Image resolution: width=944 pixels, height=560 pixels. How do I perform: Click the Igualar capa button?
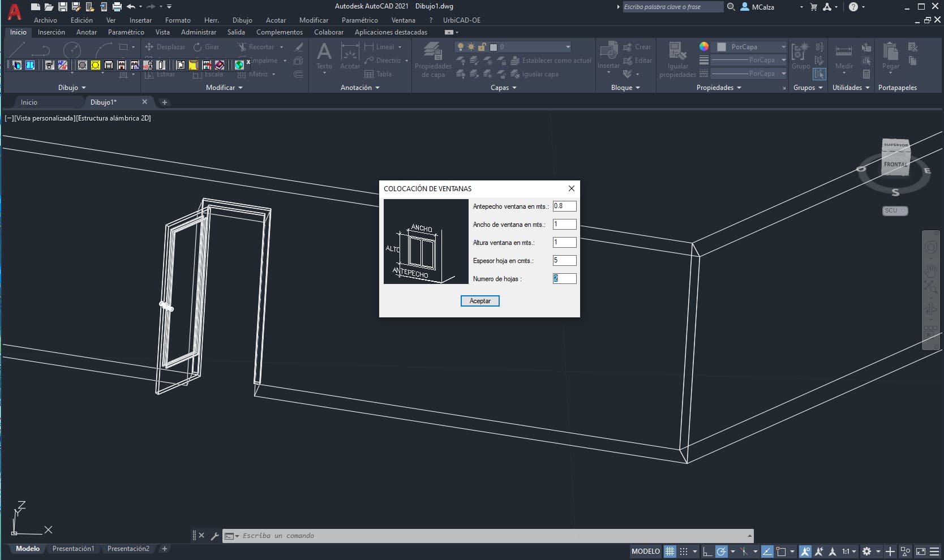pyautogui.click(x=534, y=74)
